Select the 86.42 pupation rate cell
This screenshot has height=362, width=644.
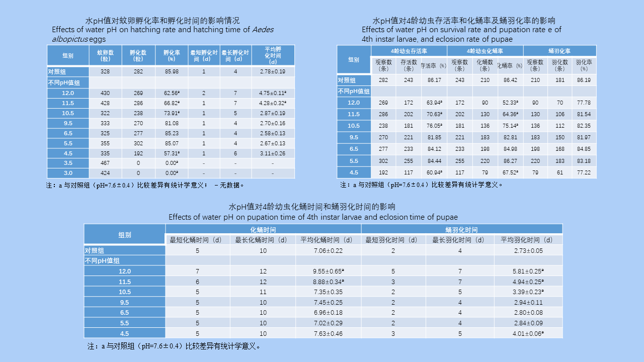510,80
